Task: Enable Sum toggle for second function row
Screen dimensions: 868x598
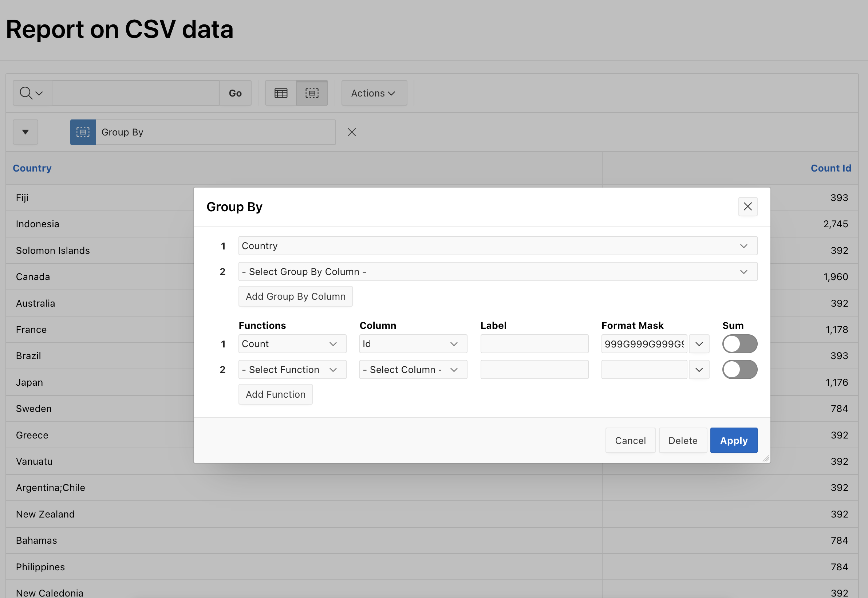Action: pyautogui.click(x=739, y=370)
